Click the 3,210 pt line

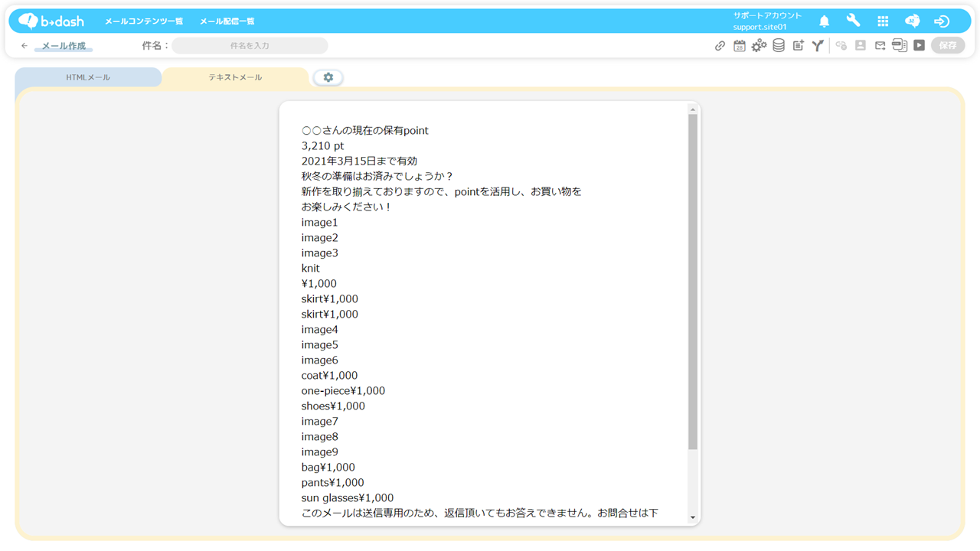coord(322,146)
